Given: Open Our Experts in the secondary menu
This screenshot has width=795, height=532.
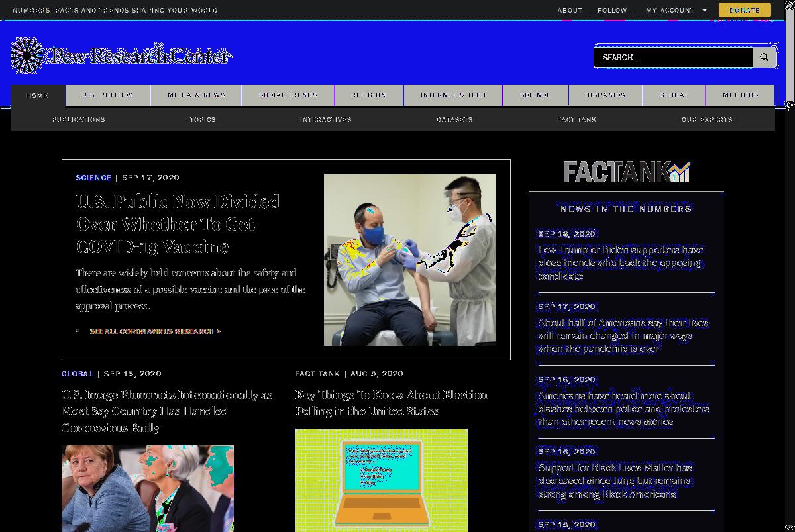Looking at the screenshot, I should (x=707, y=120).
